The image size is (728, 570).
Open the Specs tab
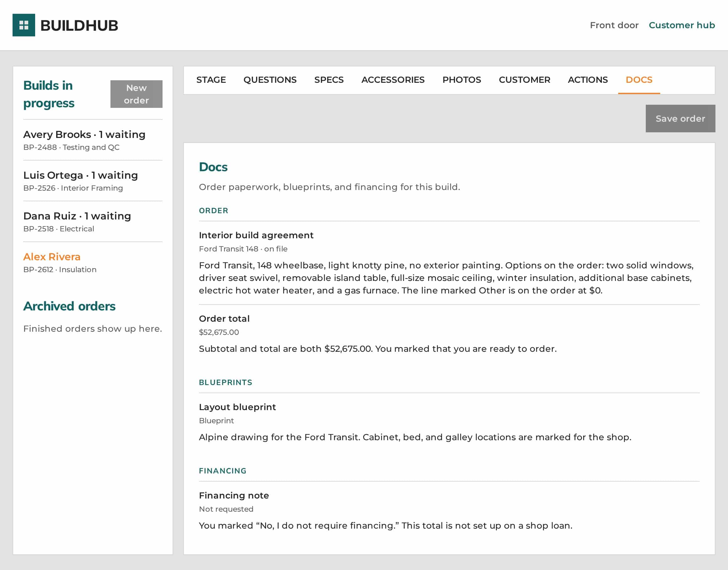tap(329, 80)
